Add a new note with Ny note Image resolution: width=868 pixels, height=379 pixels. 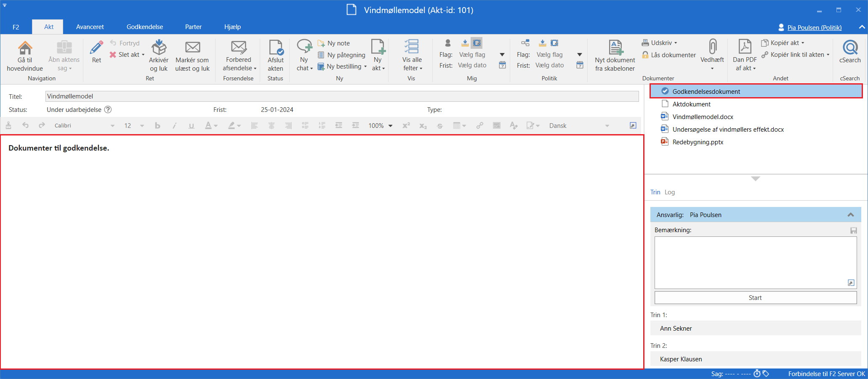tap(334, 43)
